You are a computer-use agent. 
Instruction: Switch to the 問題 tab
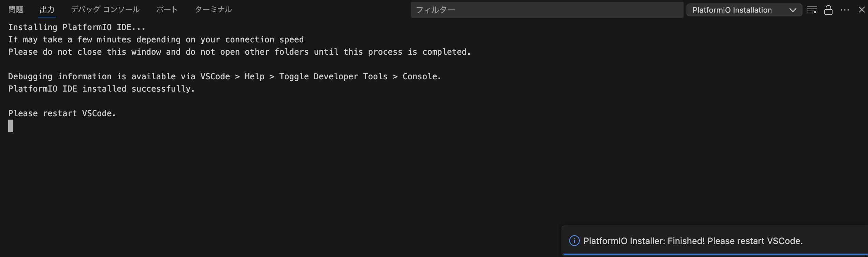pos(16,9)
